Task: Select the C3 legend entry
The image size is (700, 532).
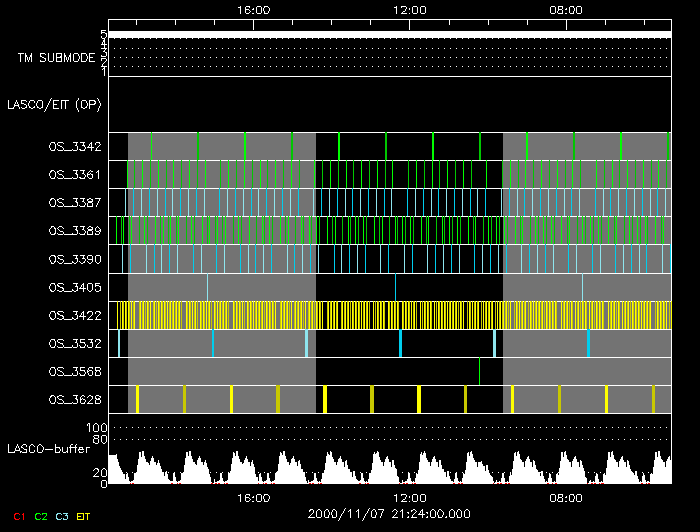Action: [x=62, y=515]
